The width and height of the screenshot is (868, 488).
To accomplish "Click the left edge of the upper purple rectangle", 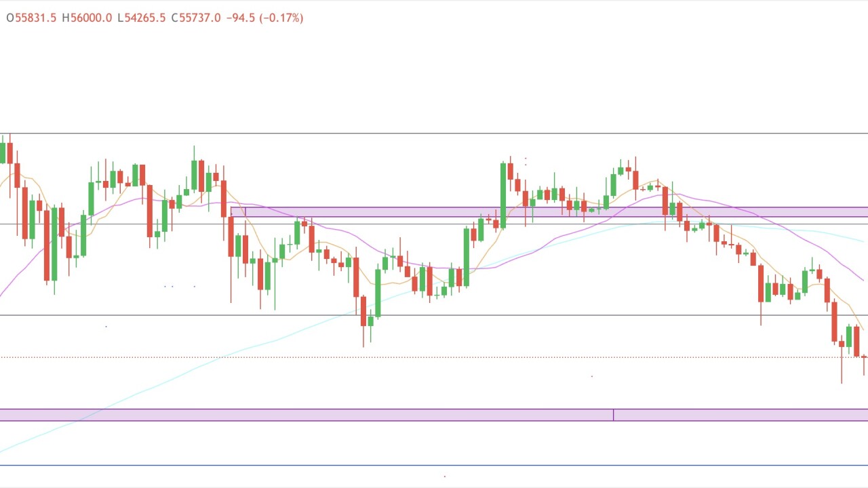I will point(231,212).
